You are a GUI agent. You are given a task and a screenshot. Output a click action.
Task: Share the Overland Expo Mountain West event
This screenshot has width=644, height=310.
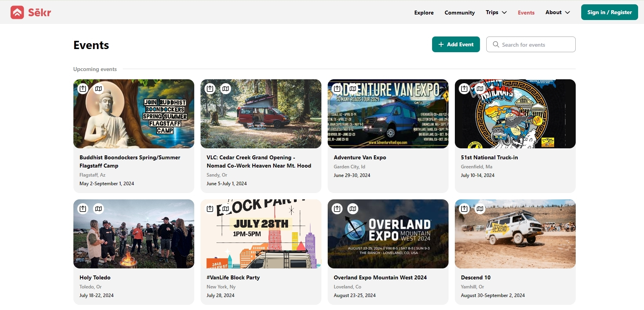coord(337,209)
